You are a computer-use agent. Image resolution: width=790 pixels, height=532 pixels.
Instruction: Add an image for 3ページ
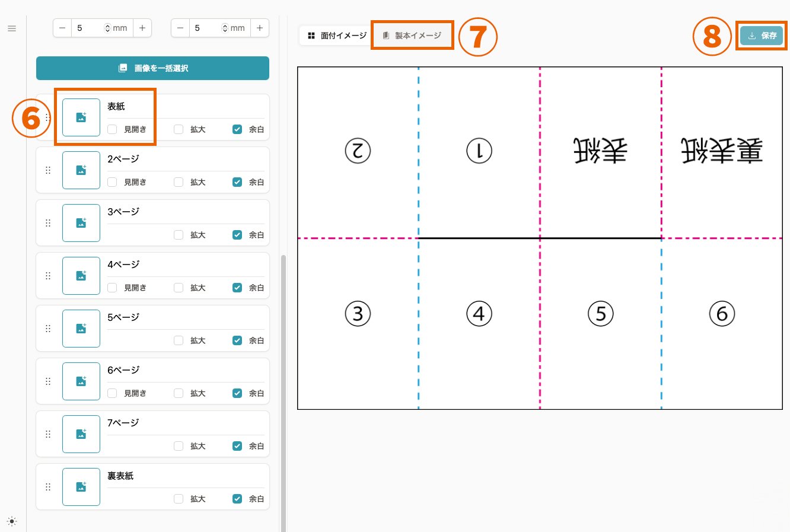tap(81, 223)
